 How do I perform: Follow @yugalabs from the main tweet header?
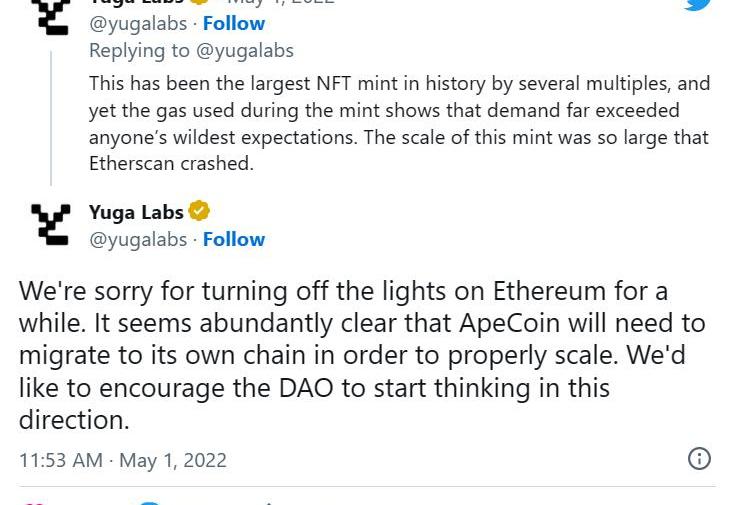[x=234, y=239]
